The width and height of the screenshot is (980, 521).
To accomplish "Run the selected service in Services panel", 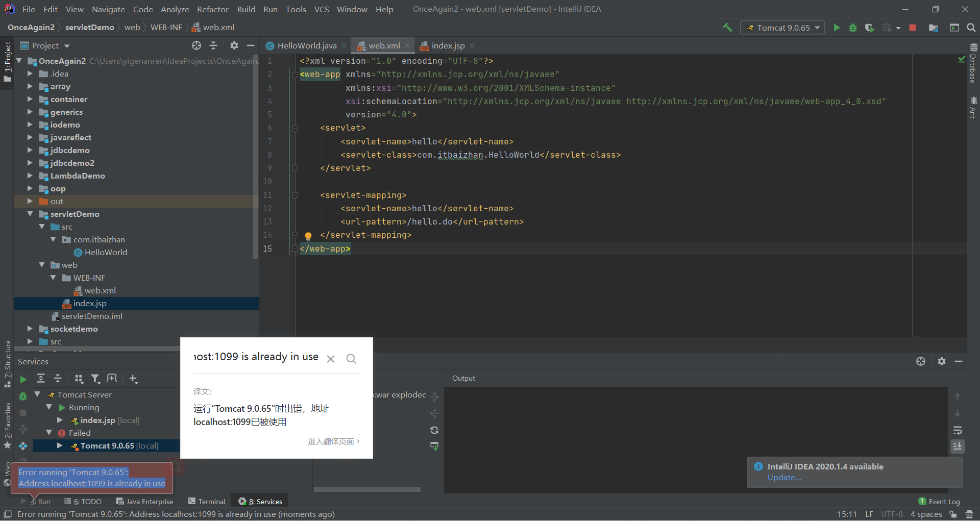I will click(23, 379).
